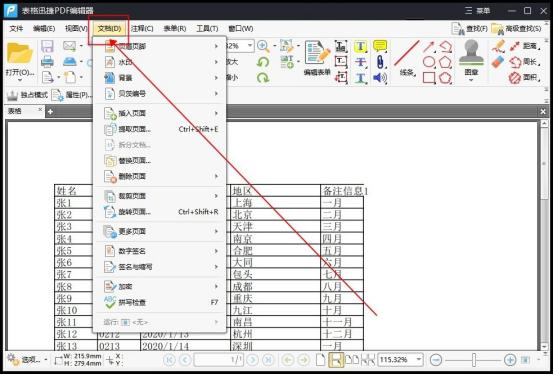Expand the 更多页面 submenu arrow
The width and height of the screenshot is (554, 375).
(x=216, y=232)
